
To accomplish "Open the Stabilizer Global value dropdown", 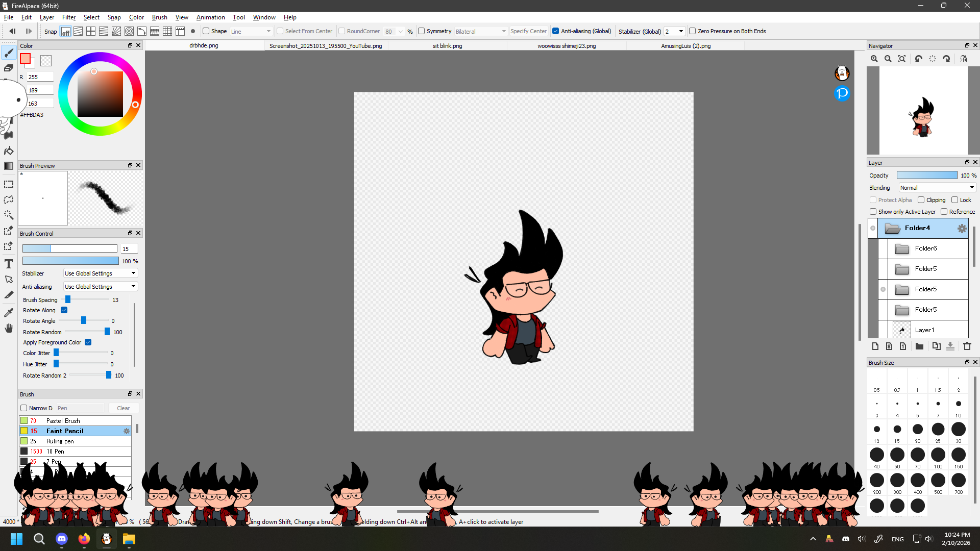I will [674, 31].
